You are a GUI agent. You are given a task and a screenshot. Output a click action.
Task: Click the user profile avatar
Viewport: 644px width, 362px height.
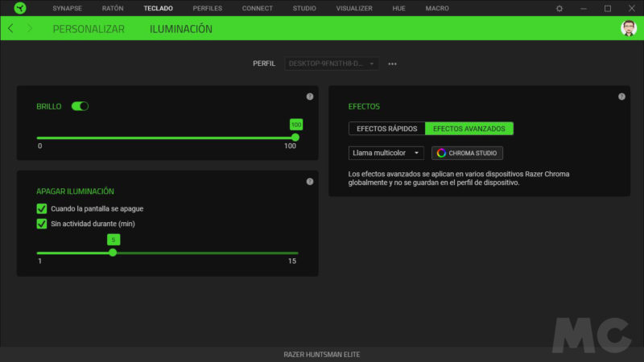coord(628,28)
